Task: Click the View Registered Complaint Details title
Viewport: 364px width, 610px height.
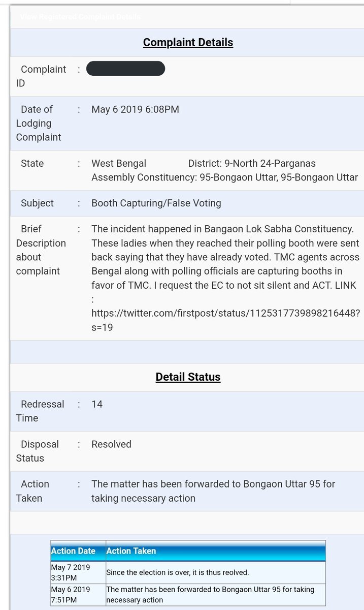Action: click(80, 17)
